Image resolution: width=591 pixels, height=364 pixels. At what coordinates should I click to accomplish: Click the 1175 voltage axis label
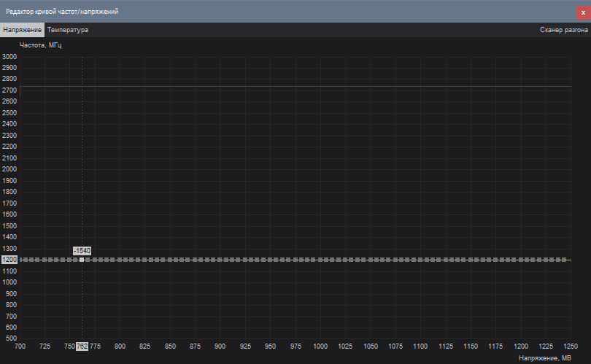pyautogui.click(x=495, y=346)
